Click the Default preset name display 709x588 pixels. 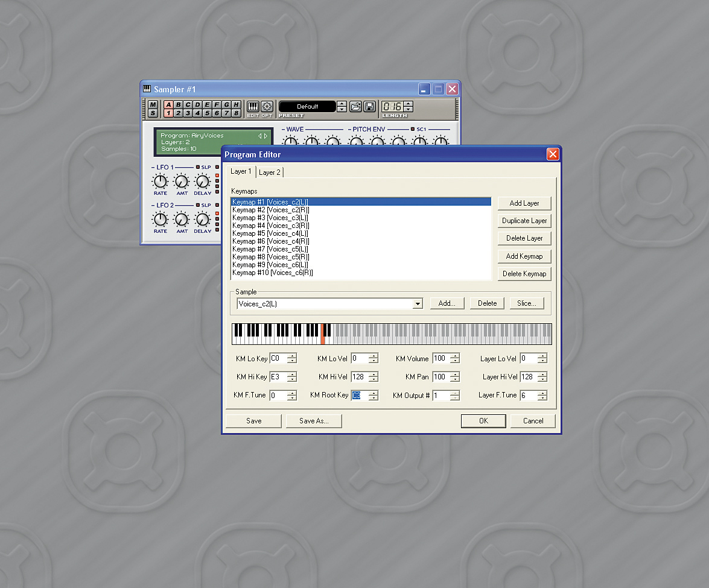[x=308, y=107]
